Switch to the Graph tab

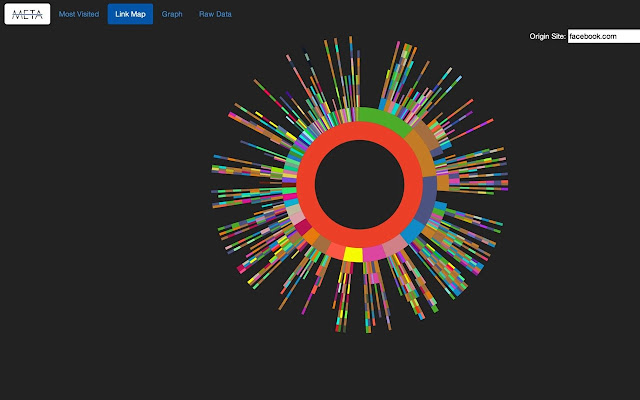(172, 14)
